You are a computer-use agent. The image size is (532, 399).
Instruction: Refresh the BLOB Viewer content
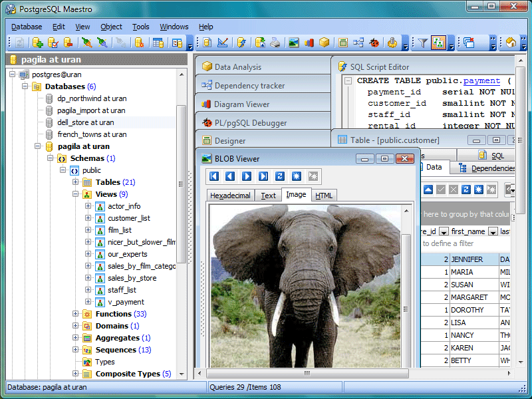click(x=279, y=176)
